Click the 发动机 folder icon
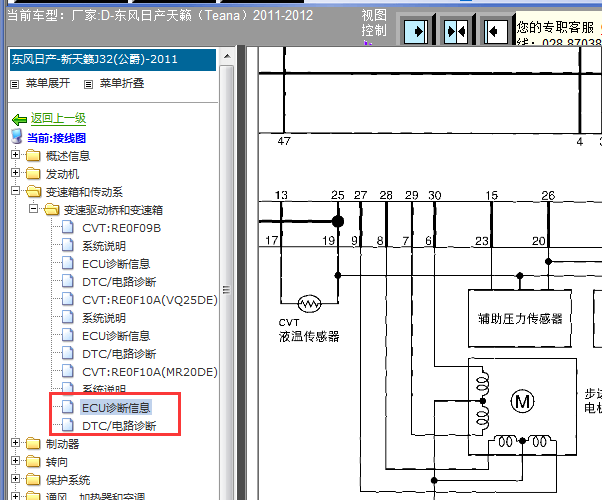 tap(35, 174)
